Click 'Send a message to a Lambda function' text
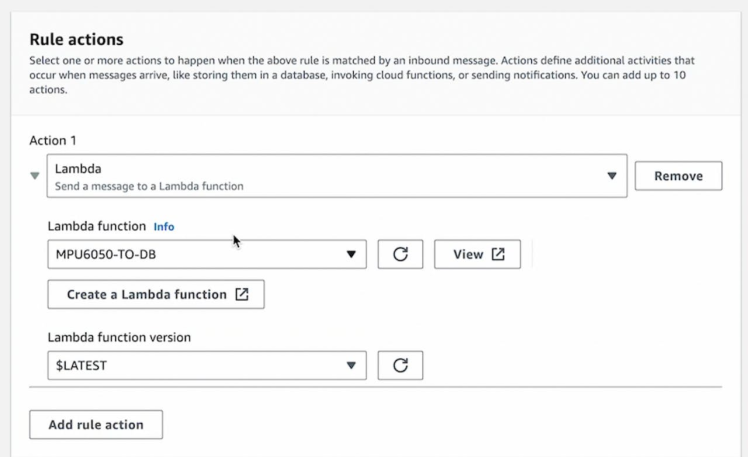 tap(149, 186)
